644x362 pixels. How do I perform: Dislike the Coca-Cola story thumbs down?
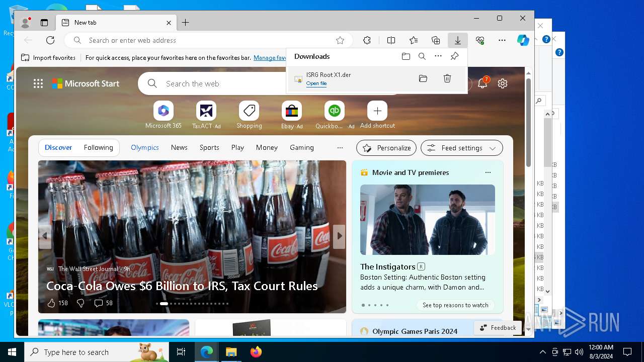(x=80, y=303)
